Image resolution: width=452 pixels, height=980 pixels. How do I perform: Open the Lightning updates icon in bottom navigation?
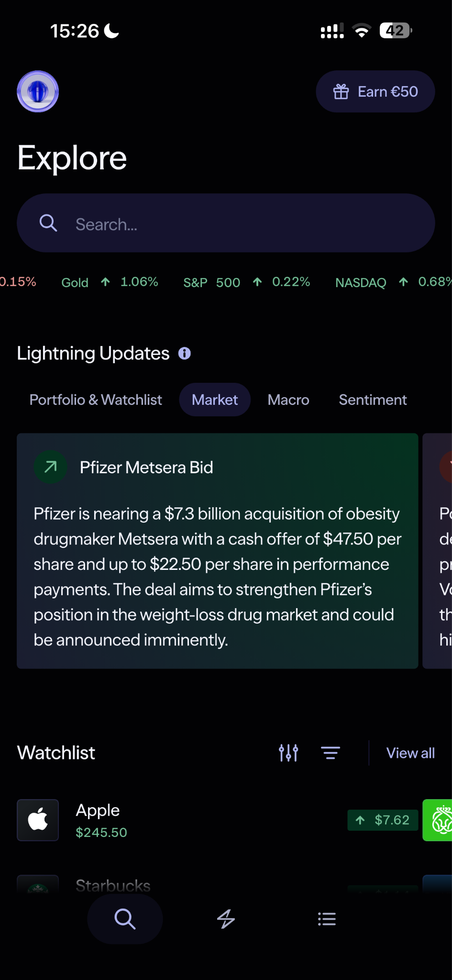[x=226, y=919]
